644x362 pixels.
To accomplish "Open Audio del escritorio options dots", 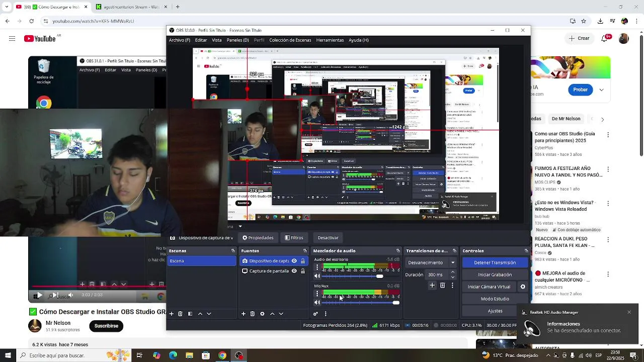I will [317, 267].
